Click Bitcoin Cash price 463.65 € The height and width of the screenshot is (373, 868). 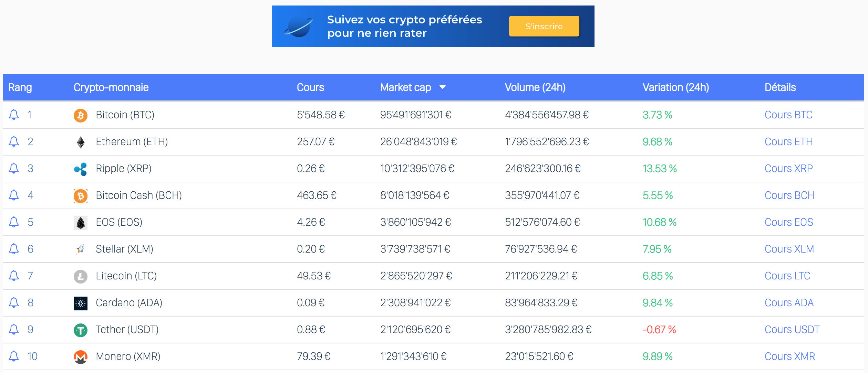click(317, 195)
